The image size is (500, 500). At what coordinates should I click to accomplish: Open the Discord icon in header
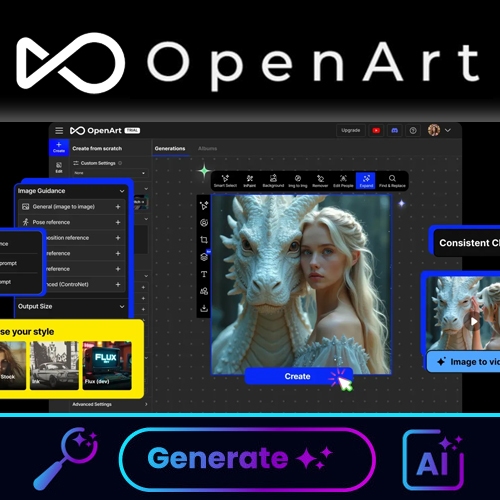395,130
